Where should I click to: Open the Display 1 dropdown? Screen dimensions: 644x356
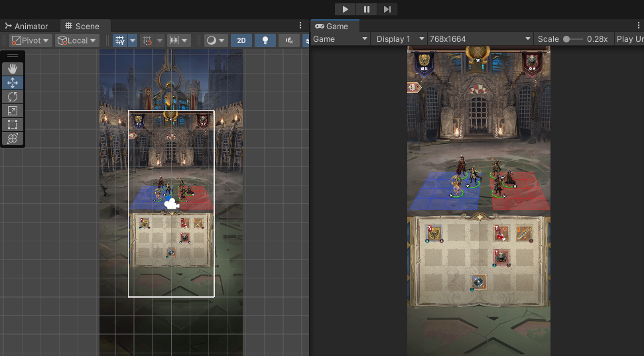(399, 39)
